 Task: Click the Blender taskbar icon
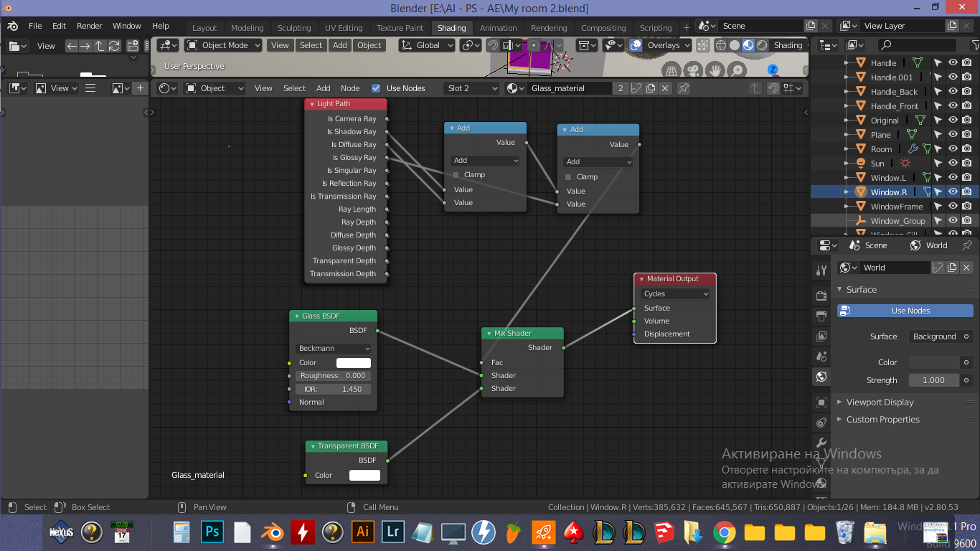click(273, 532)
